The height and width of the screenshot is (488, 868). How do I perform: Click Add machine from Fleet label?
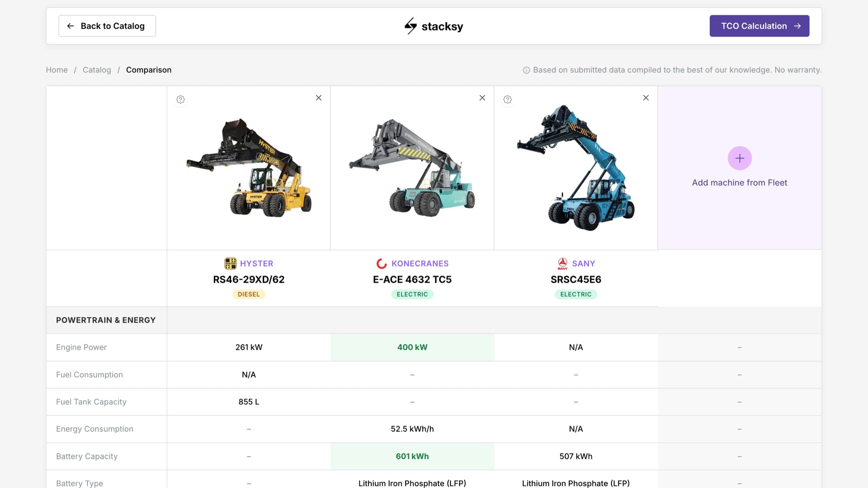click(739, 183)
